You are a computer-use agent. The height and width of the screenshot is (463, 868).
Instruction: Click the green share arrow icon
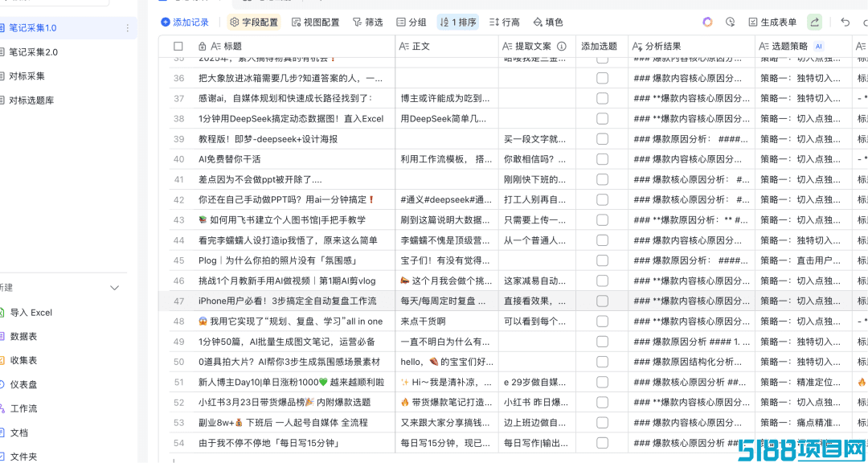pyautogui.click(x=814, y=23)
